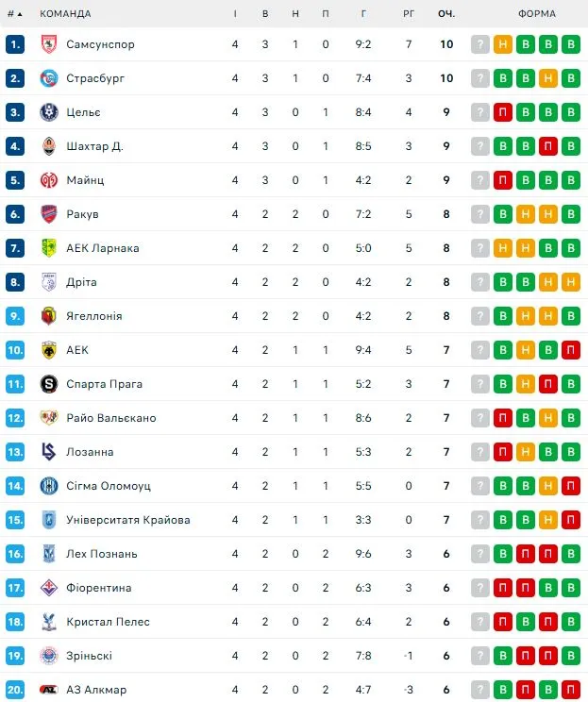The width and height of the screenshot is (588, 702).
Task: Click the Лозанна club logo
Action: tap(49, 452)
